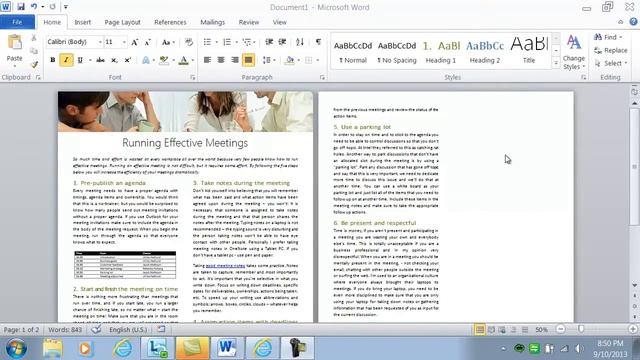640x360 pixels.
Task: Switch to the Insert tab
Action: pos(82,22)
